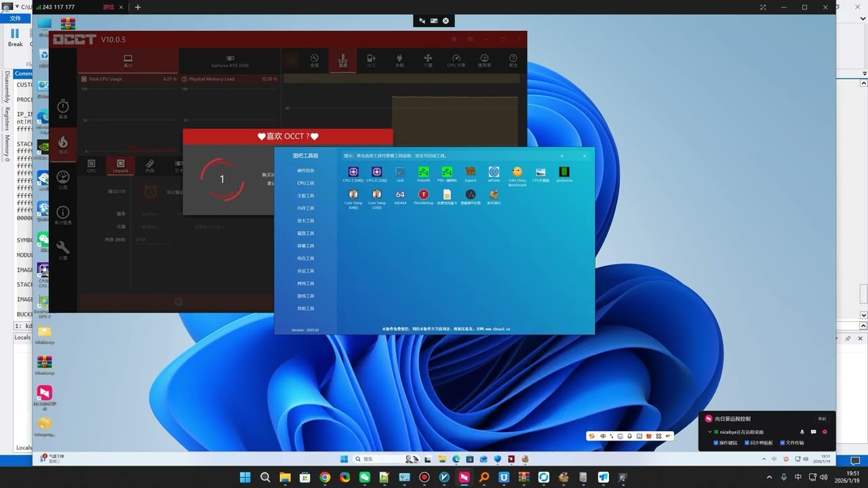Viewport: 868px width, 488px height.
Task: Open the 其他工具 category
Action: pos(306,308)
